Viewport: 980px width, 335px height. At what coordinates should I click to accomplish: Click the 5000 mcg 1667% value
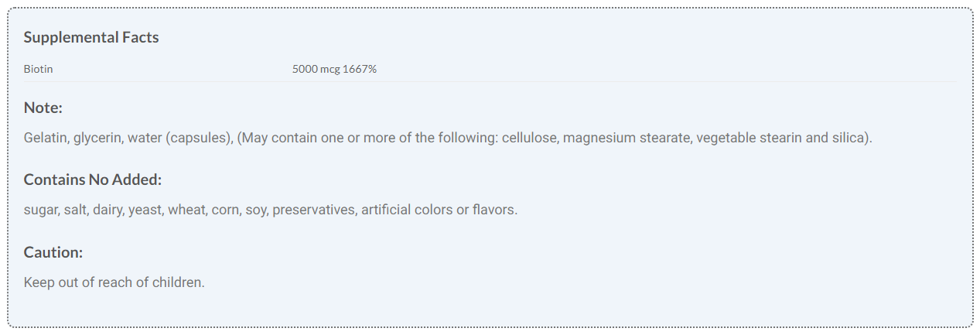(x=334, y=69)
